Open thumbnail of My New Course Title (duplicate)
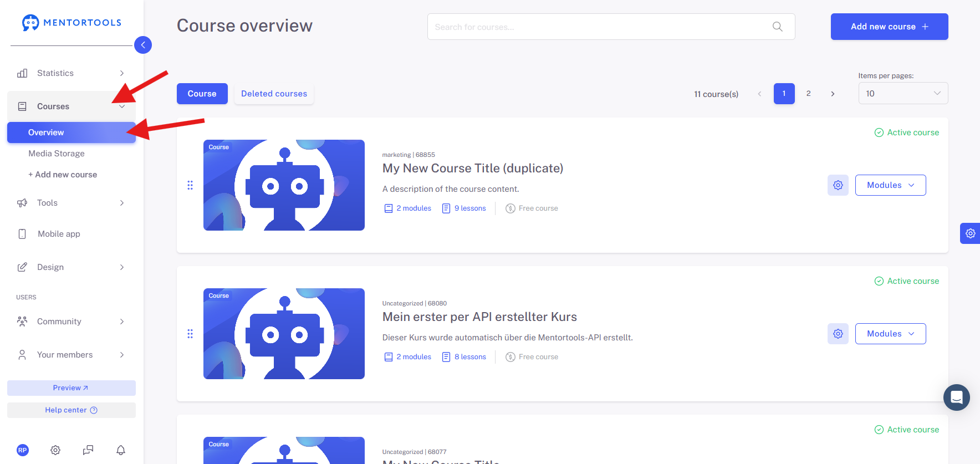Screen dimensions: 980x464 (x=284, y=185)
